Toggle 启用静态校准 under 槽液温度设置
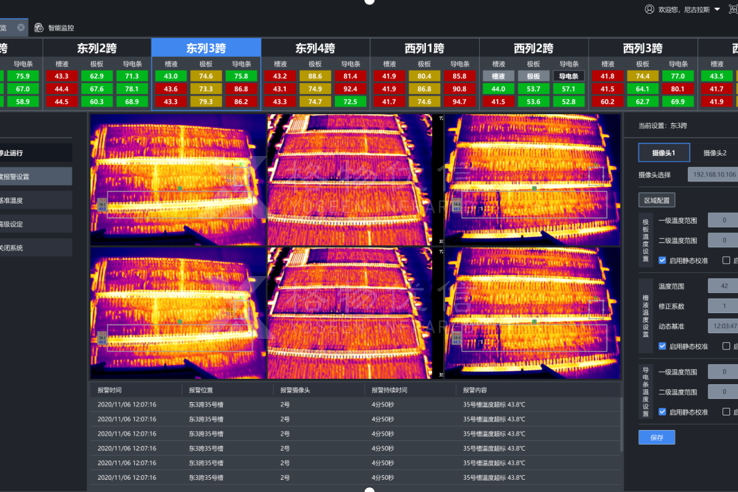Viewport: 738px width, 492px height. 662,346
